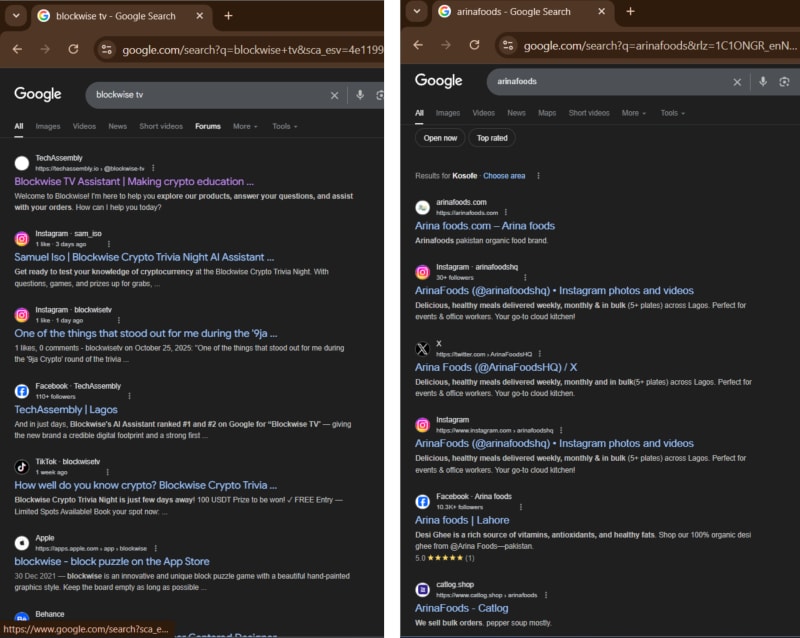
Task: Start voice search in arinafoods window
Action: coord(763,82)
